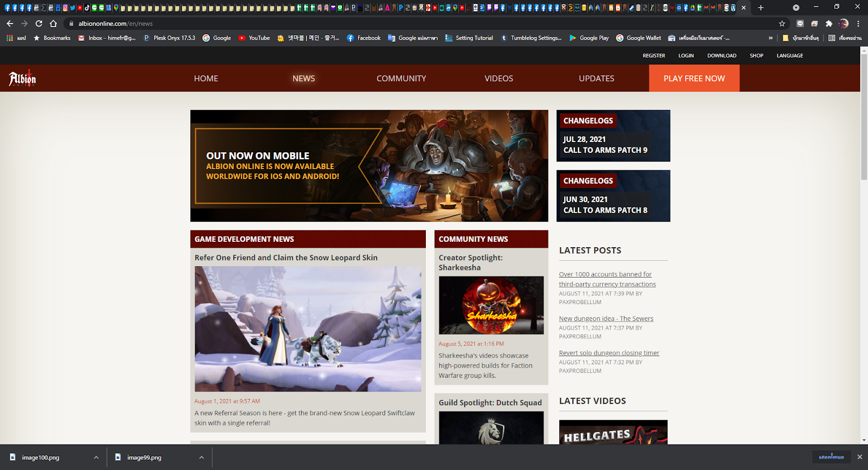
Task: Click the address bar URL
Action: point(116,23)
